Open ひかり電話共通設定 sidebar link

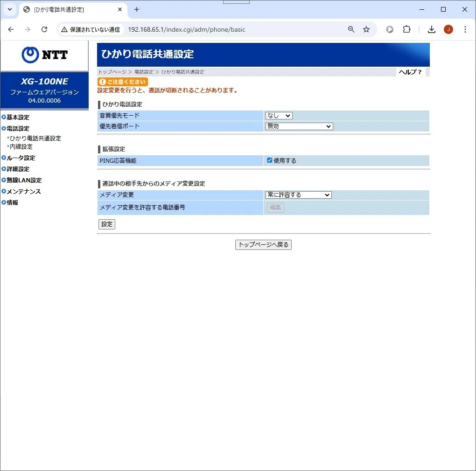[35, 139]
